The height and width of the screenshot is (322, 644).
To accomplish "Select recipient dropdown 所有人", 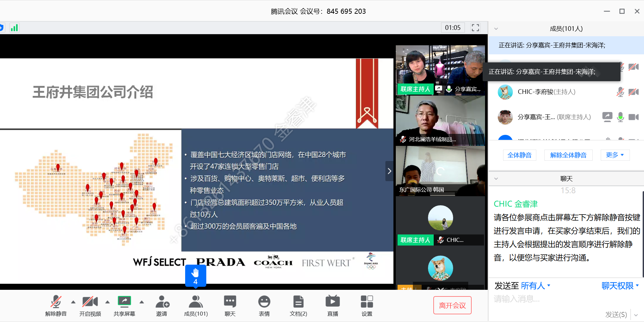I will pyautogui.click(x=536, y=286).
